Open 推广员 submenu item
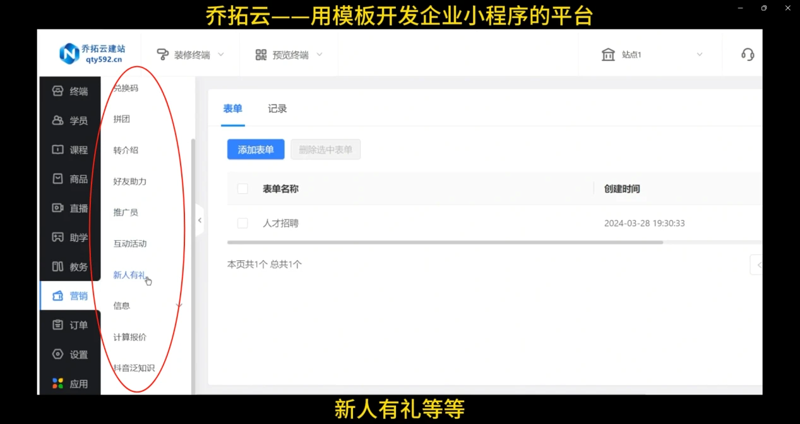This screenshot has width=800, height=424. (126, 213)
